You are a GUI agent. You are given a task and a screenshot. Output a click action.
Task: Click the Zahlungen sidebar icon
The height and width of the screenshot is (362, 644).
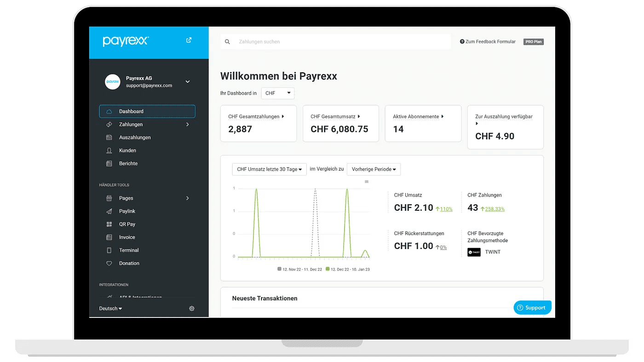coord(109,124)
